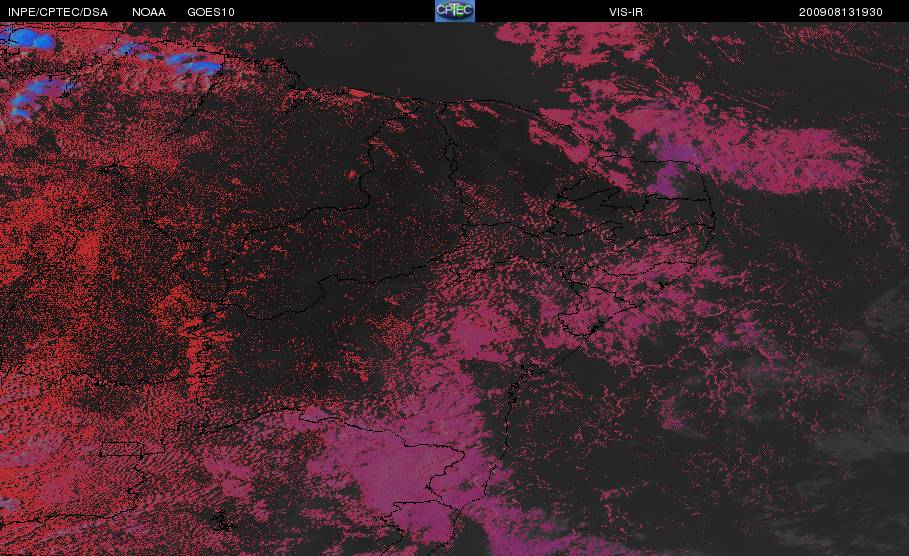Click the 200908131930 timestamp

(x=841, y=12)
